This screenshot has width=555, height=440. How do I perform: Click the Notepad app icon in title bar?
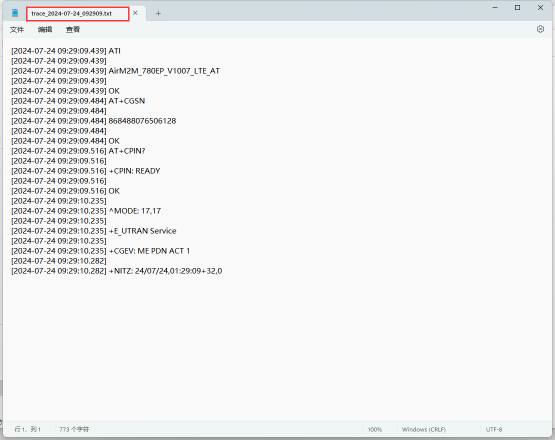pyautogui.click(x=15, y=13)
